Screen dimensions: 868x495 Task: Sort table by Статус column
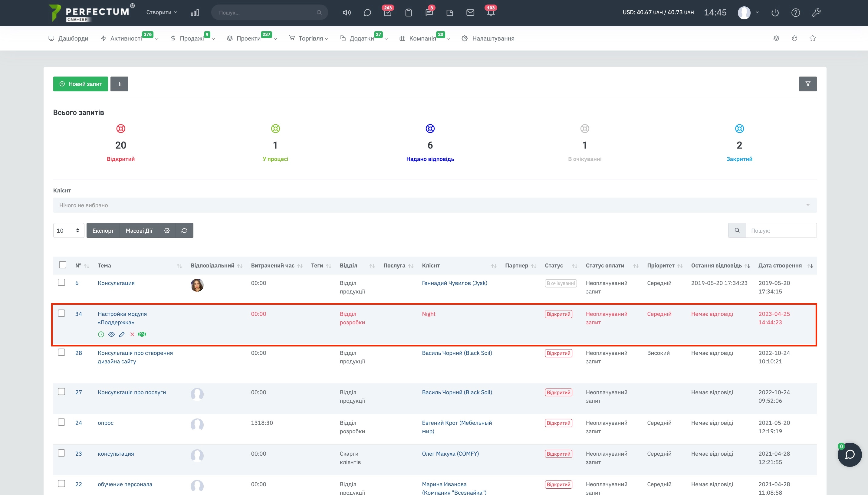[x=561, y=266]
